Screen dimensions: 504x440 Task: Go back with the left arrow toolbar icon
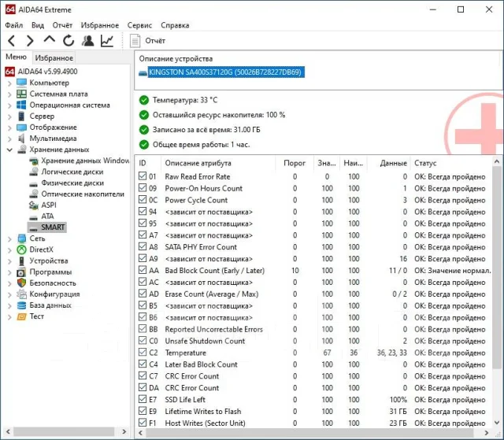(x=12, y=41)
